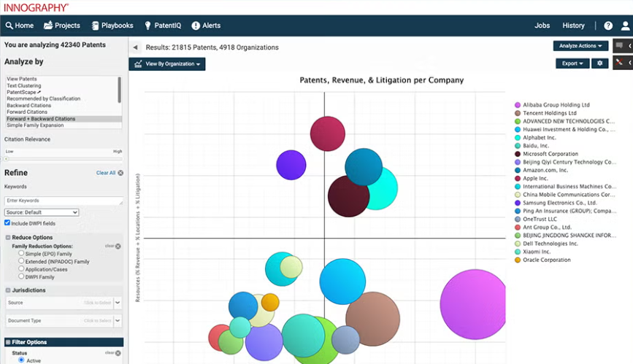Select DWPI Family radio option
633x364 pixels.
(x=21, y=276)
